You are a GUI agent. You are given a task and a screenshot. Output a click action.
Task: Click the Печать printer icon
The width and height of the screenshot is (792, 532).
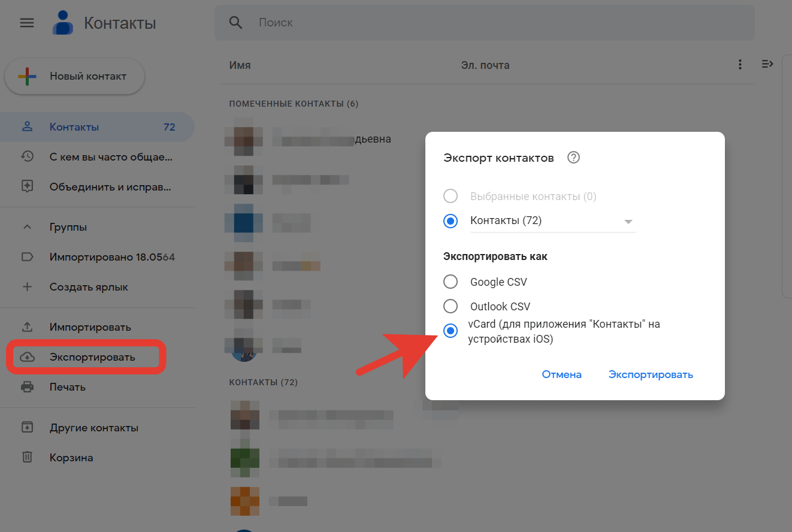point(27,386)
